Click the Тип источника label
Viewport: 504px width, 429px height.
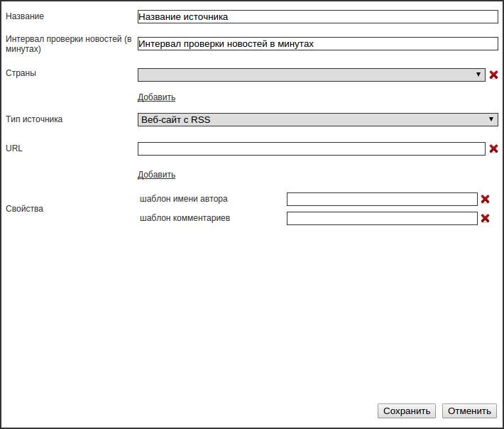coord(34,119)
